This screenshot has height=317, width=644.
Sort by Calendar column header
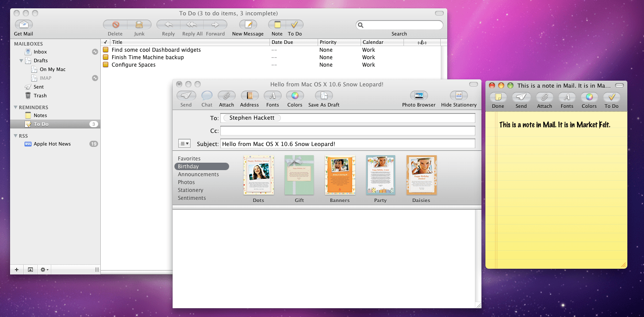[x=382, y=42]
